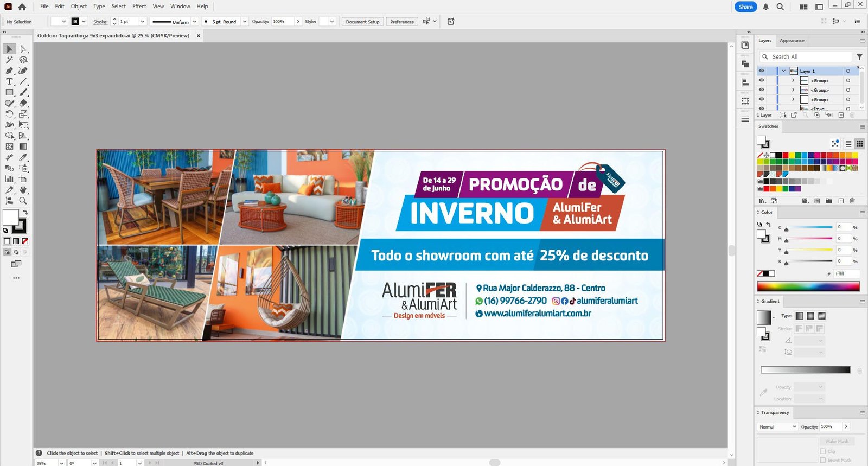Click the Document Setup button
868x466 pixels.
point(362,22)
